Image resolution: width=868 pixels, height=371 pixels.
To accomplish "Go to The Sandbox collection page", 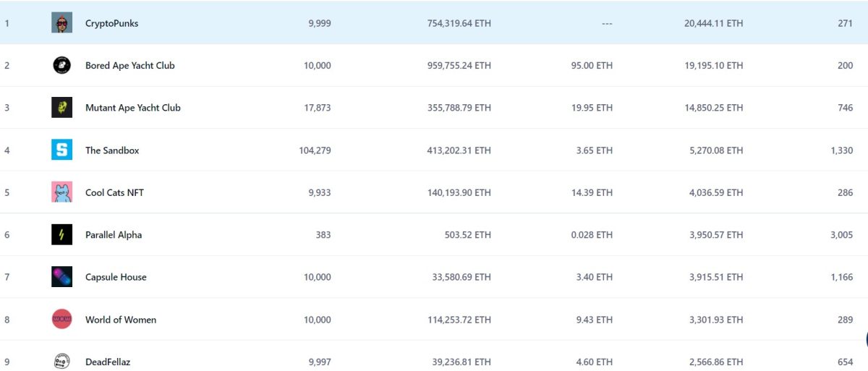I will coord(112,150).
